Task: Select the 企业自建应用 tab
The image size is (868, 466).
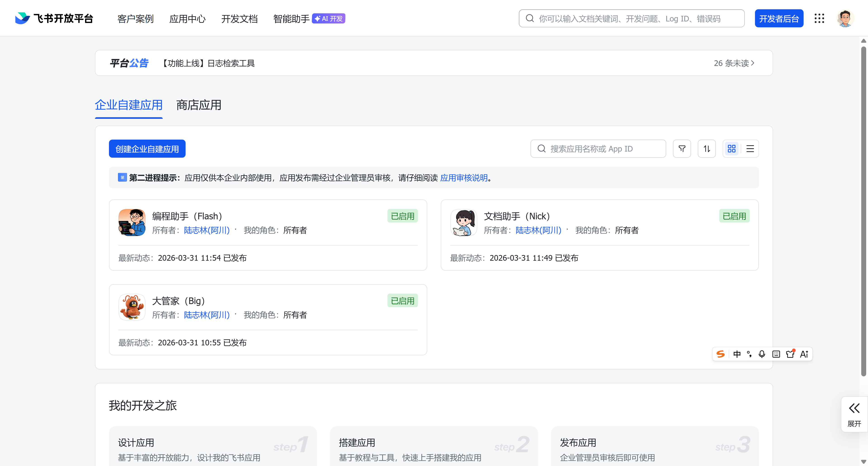Action: (129, 105)
